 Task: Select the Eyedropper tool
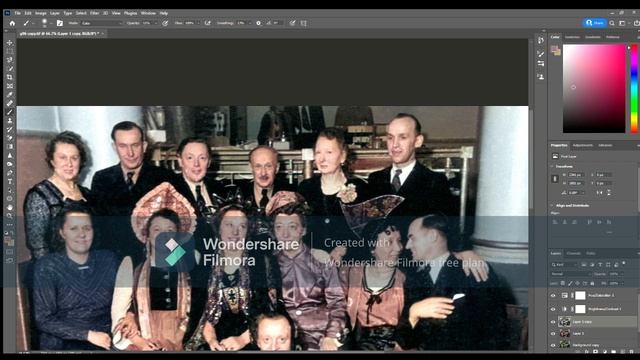[9, 94]
